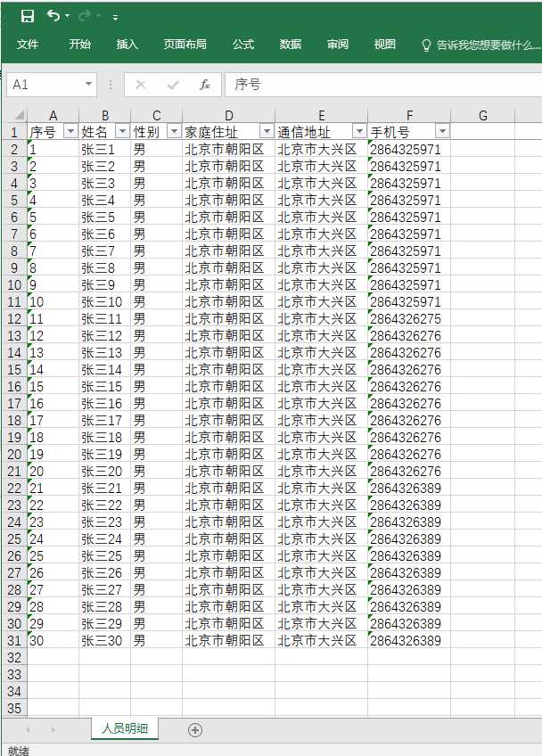The image size is (542, 756).
Task: Switch to the 审阅 ribbon tab
Action: [x=338, y=45]
